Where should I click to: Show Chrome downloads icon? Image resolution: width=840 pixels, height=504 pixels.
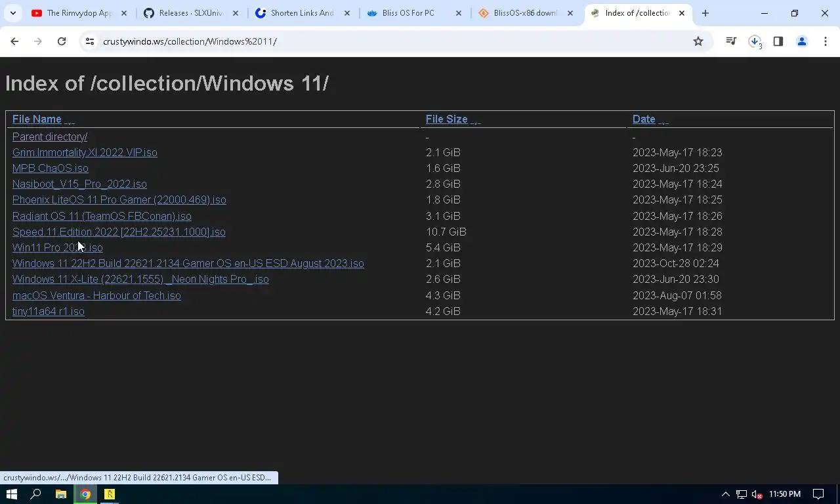click(755, 41)
